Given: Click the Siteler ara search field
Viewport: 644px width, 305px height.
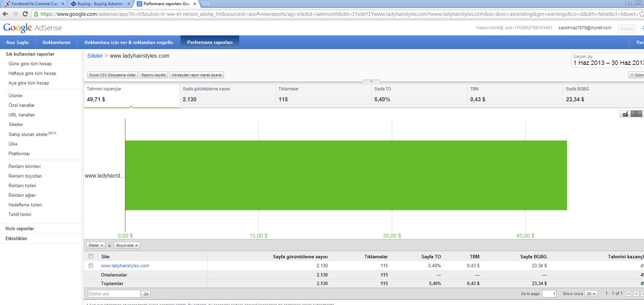Looking at the screenshot, I should (114, 294).
